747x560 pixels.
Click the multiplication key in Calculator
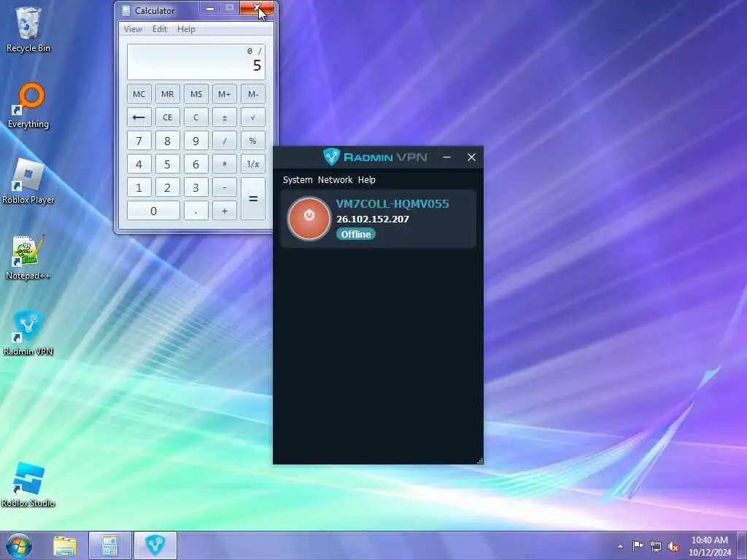click(x=225, y=164)
